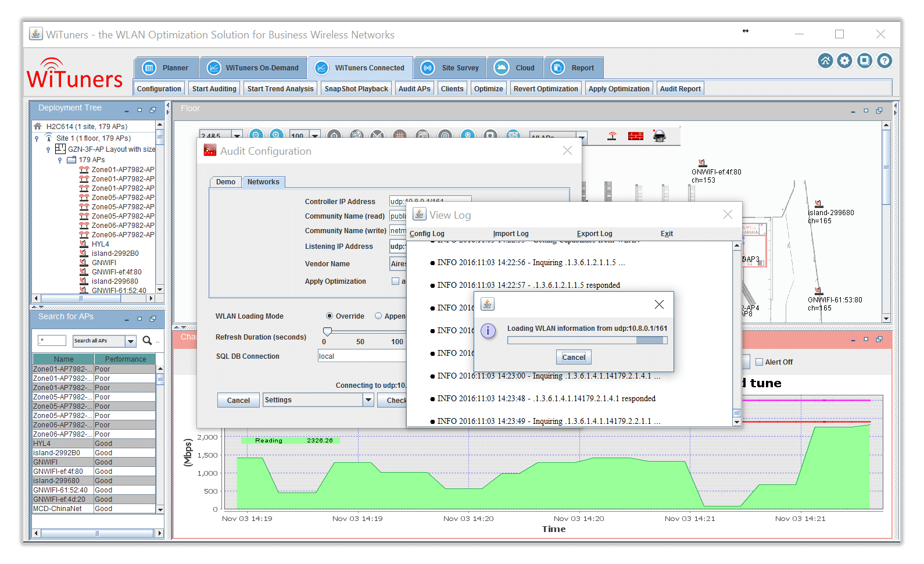The width and height of the screenshot is (924, 564).
Task: Click the Snapshot Playback button
Action: click(356, 89)
